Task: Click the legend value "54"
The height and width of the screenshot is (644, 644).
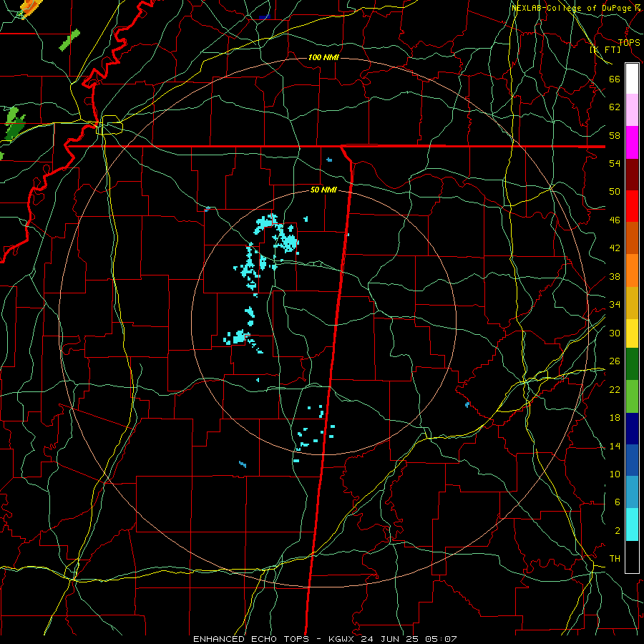Action: coord(615,163)
